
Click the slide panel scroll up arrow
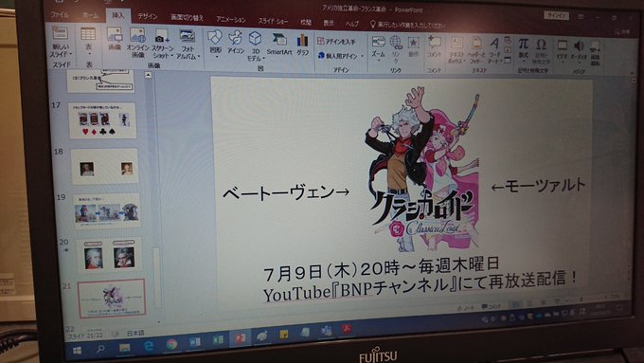(149, 75)
